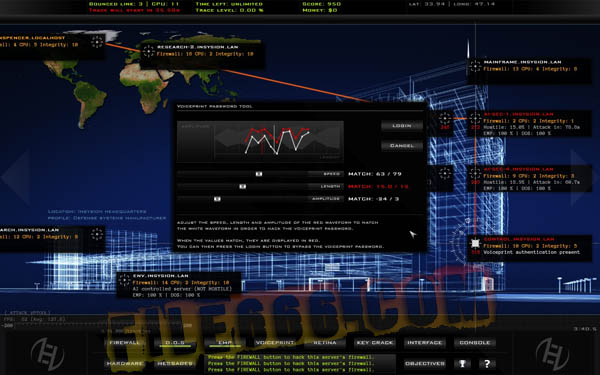
Task: Target the aisec-4.insysion.lan server crosshair
Action: click(475, 173)
